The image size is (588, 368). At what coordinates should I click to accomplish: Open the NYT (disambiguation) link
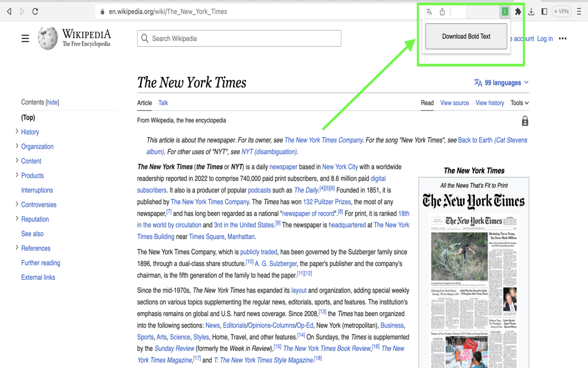(269, 152)
